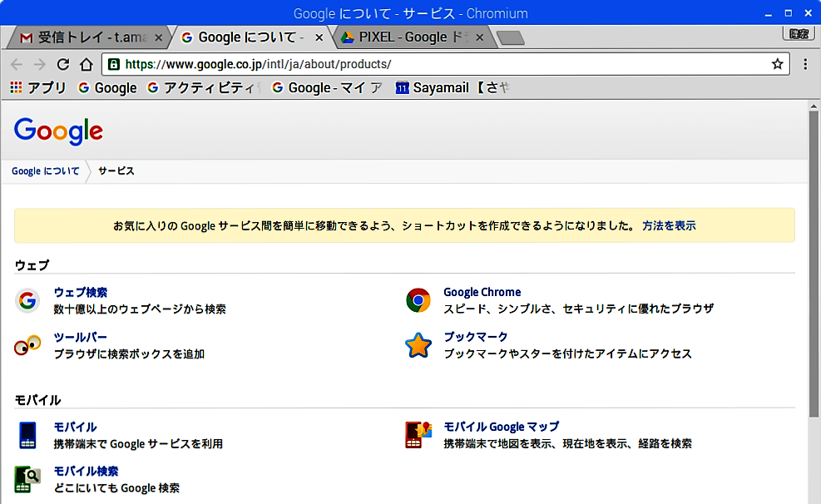Click the yellow star Bookmark service icon
The height and width of the screenshot is (504, 821).
tap(418, 345)
